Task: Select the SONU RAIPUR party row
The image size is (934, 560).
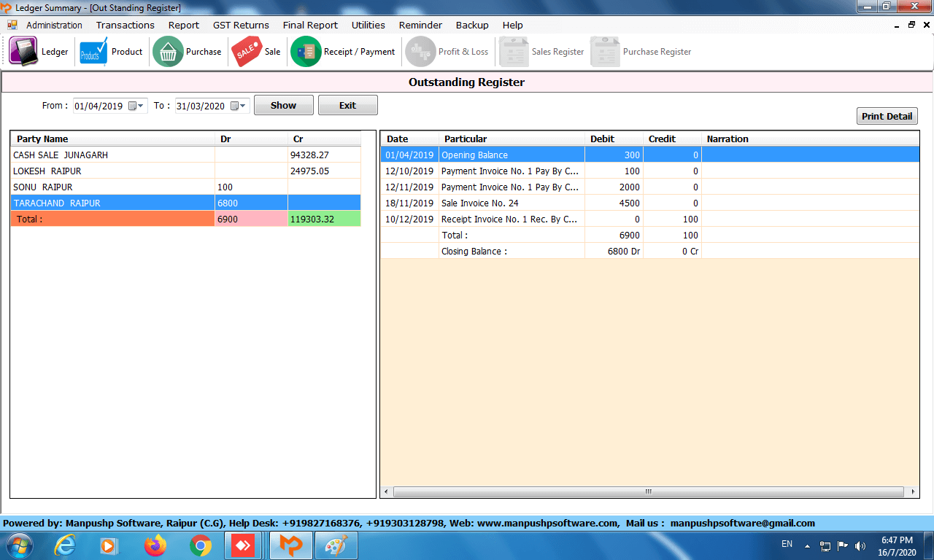Action: 185,187
